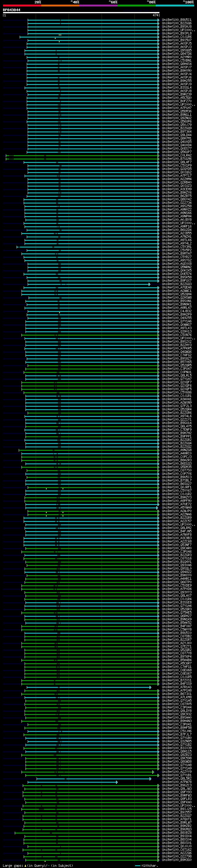The image size is (197, 868).
Task: Click UniRef100_Q8H4S4 label
Action: coord(176,64)
